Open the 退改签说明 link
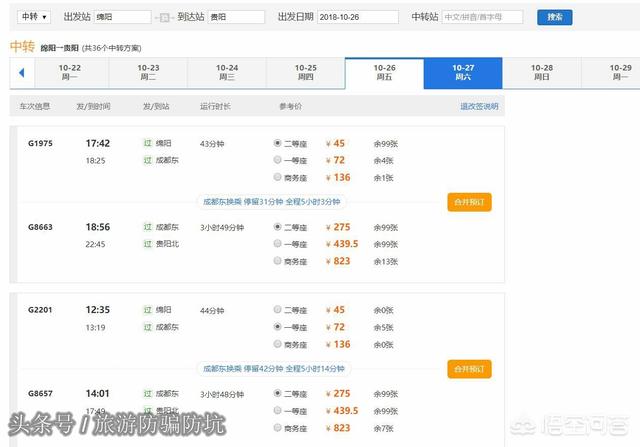This screenshot has height=447, width=640. click(478, 106)
